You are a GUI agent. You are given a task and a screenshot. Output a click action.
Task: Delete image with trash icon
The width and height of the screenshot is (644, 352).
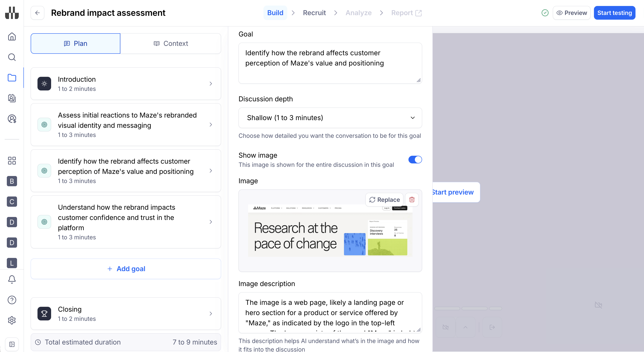coord(411,199)
